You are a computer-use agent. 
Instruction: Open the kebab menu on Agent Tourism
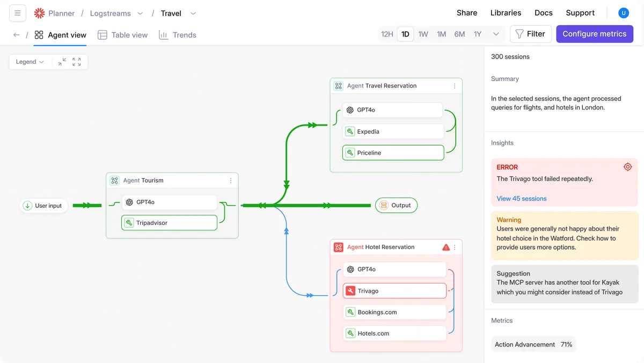pyautogui.click(x=231, y=180)
